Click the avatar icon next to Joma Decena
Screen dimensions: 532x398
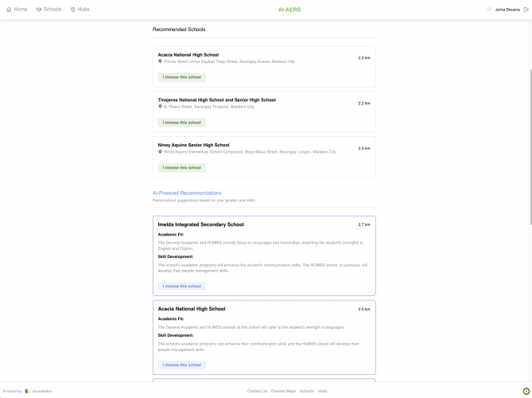pos(489,10)
